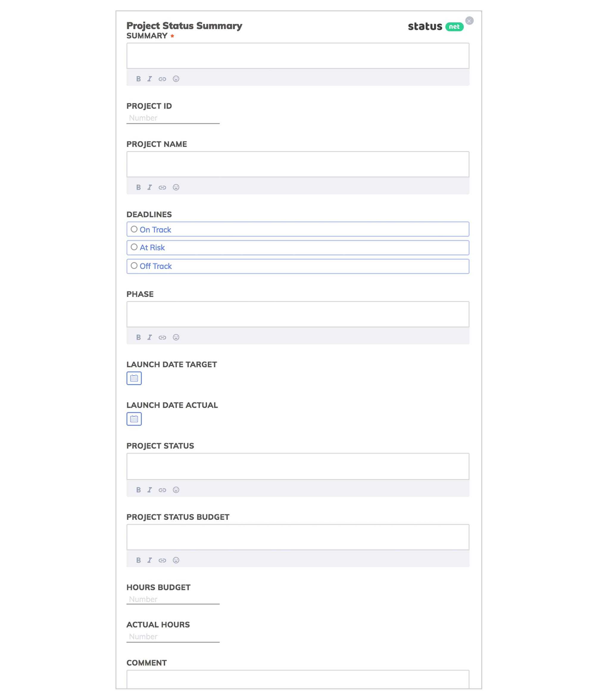Click the Comment text input area
The height and width of the screenshot is (700, 598).
[298, 680]
